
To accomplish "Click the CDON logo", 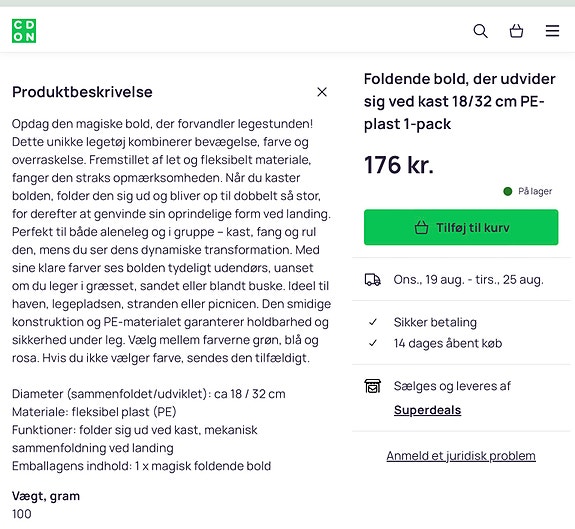I will (24, 31).
